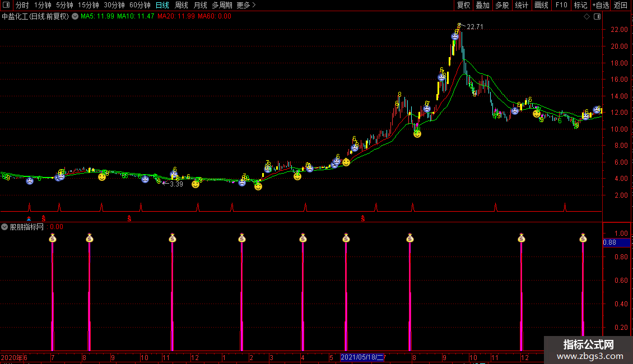Click the MA20: 11.99 label
Image resolution: width=633 pixels, height=364 pixels.
tap(176, 17)
